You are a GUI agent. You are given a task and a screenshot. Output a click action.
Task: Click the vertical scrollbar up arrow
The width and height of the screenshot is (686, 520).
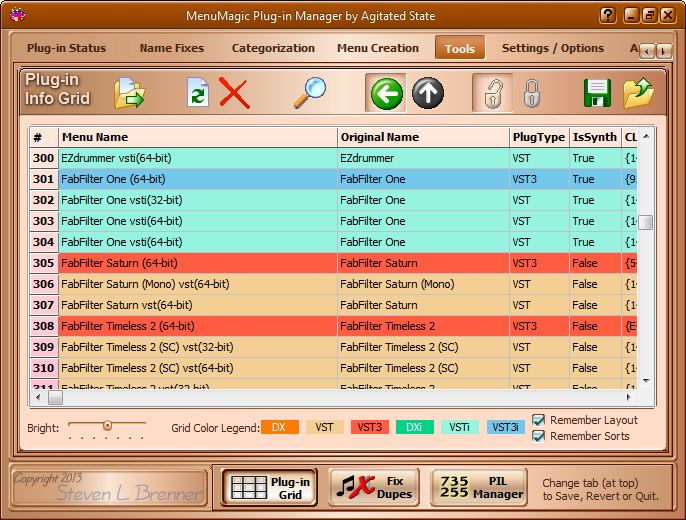646,137
